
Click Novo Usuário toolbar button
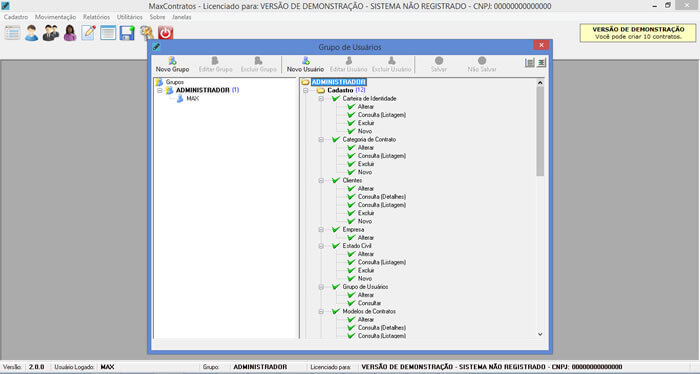(x=305, y=65)
